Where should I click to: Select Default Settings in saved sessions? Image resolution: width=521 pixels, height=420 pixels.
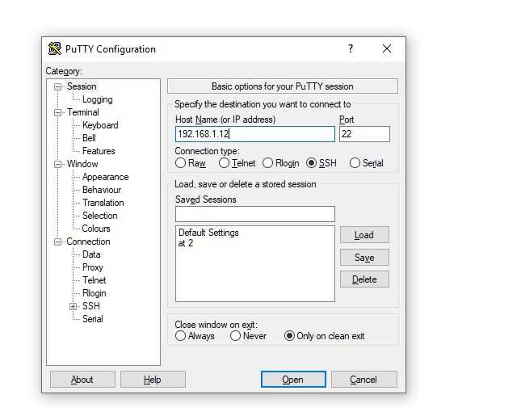pos(208,233)
